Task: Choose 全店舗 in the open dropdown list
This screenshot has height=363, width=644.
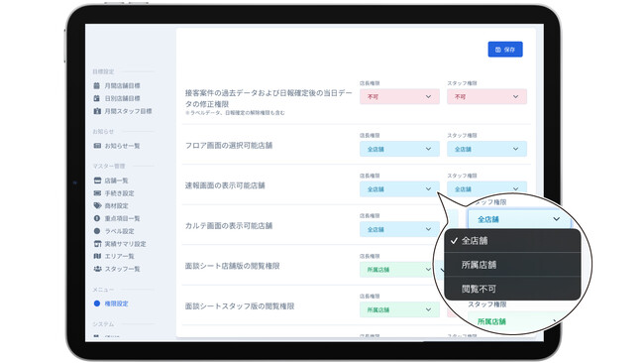Action: 512,241
